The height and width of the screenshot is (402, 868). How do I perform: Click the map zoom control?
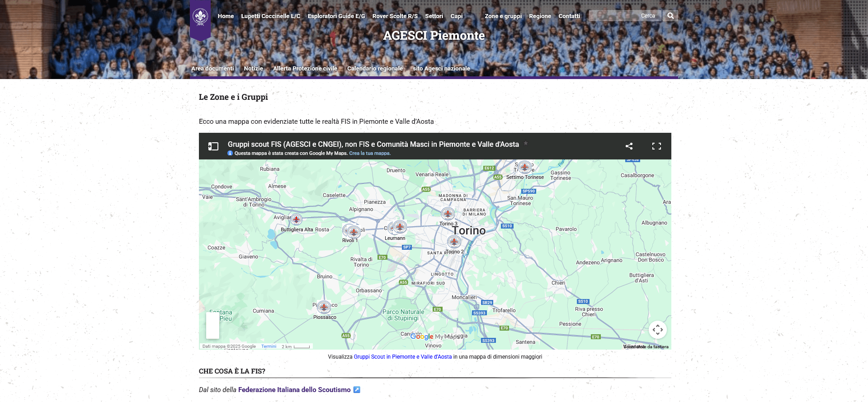[212, 325]
